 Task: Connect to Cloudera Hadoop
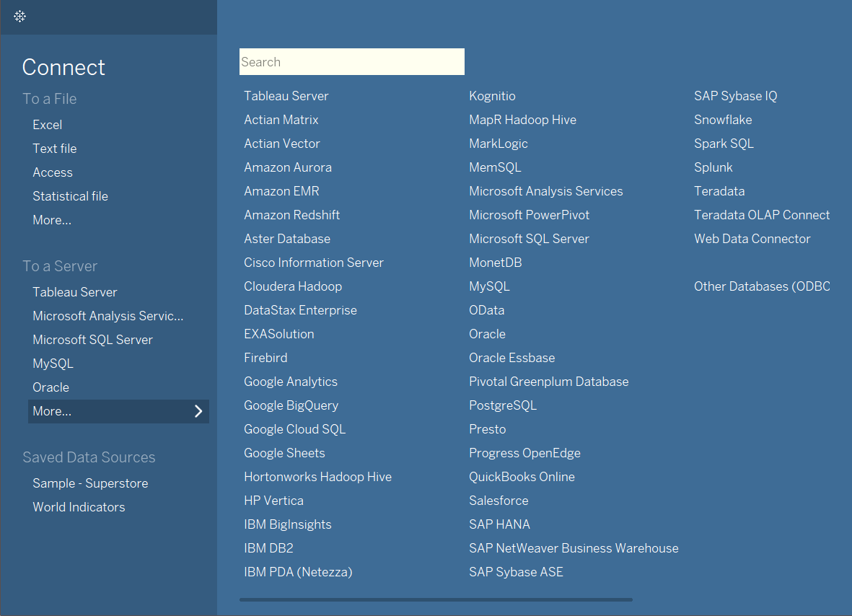[x=293, y=286]
